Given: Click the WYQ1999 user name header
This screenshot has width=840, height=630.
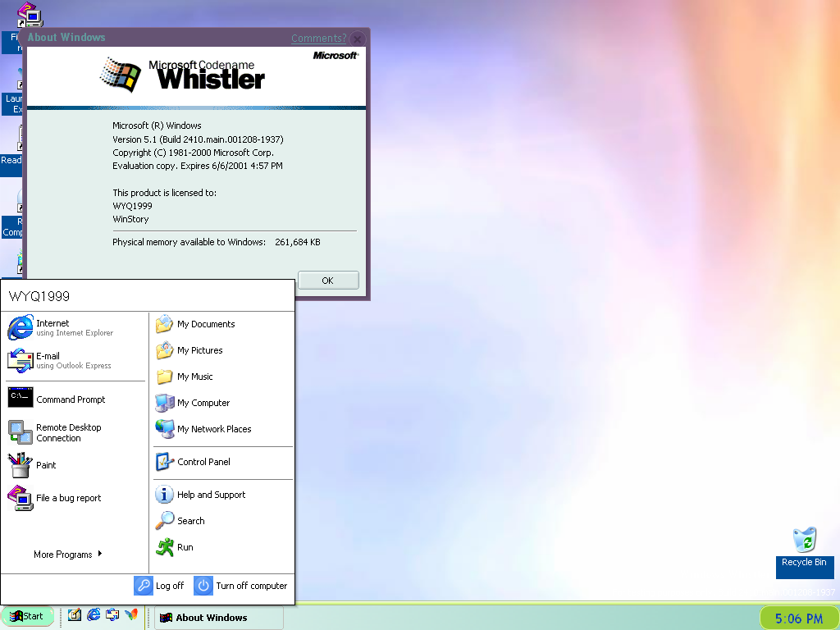Looking at the screenshot, I should point(39,296).
